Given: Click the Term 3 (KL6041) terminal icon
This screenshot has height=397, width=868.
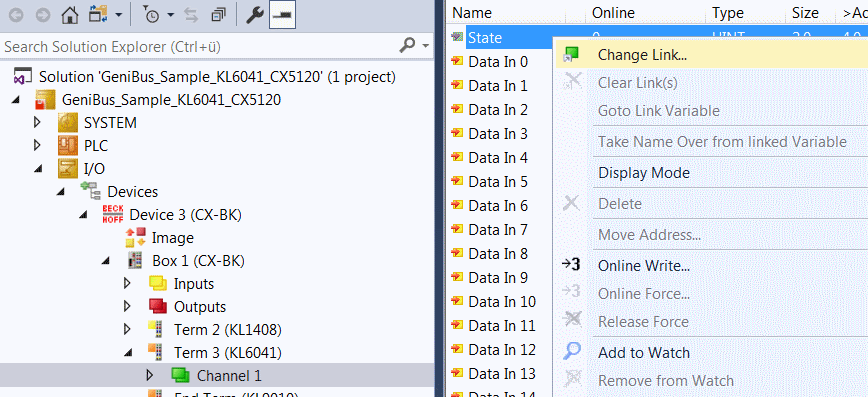Looking at the screenshot, I should (156, 352).
